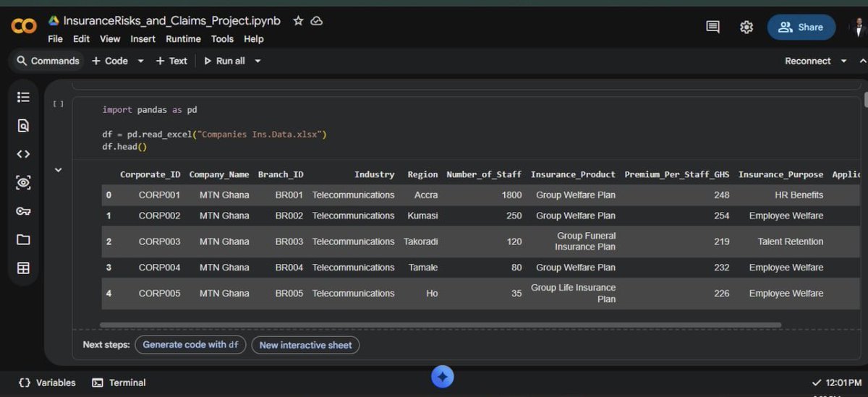Click the CORP001 cell
The image size is (868, 397).
(x=159, y=195)
